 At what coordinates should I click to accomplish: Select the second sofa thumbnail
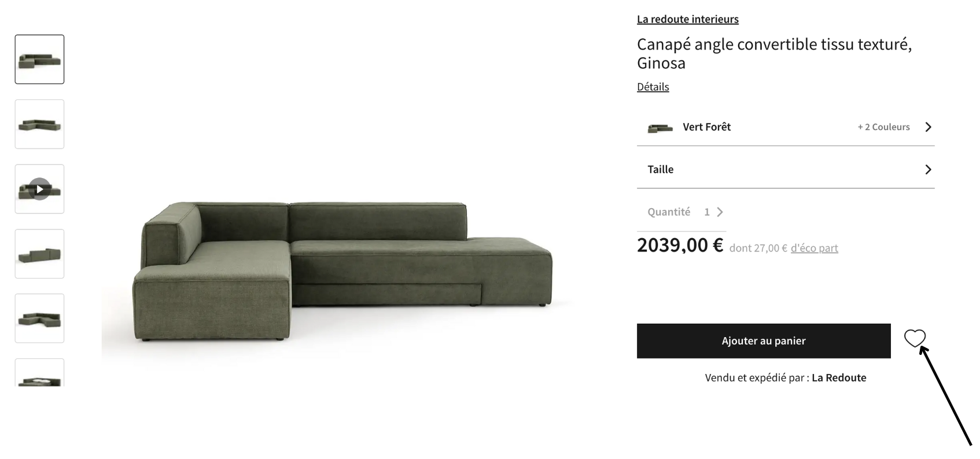[x=39, y=124]
